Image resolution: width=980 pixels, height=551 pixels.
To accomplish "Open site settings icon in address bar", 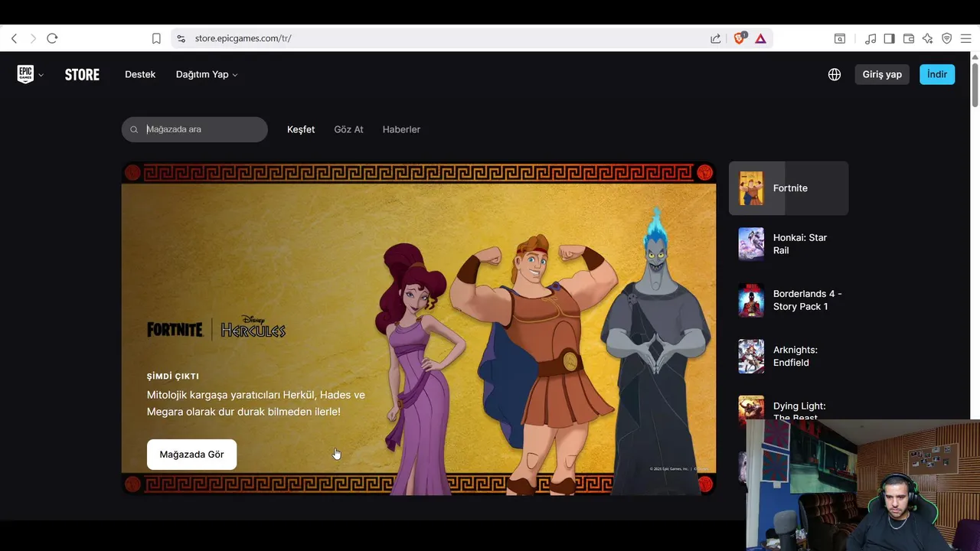I will pyautogui.click(x=181, y=38).
